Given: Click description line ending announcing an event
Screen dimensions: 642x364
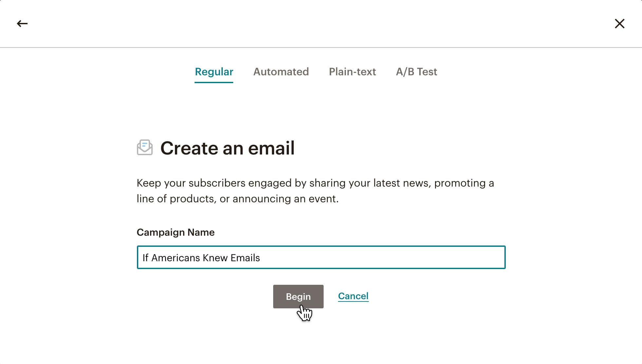Looking at the screenshot, I should pos(237,199).
